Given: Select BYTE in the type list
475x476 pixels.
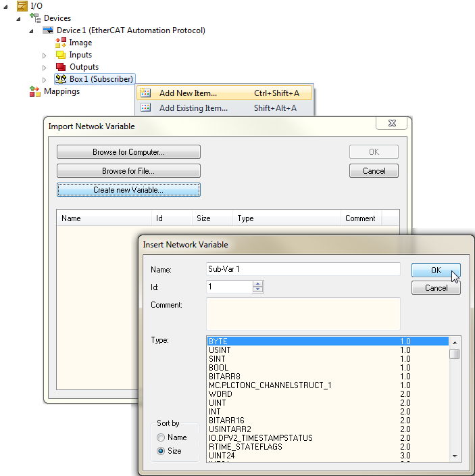Looking at the screenshot, I should coord(328,341).
